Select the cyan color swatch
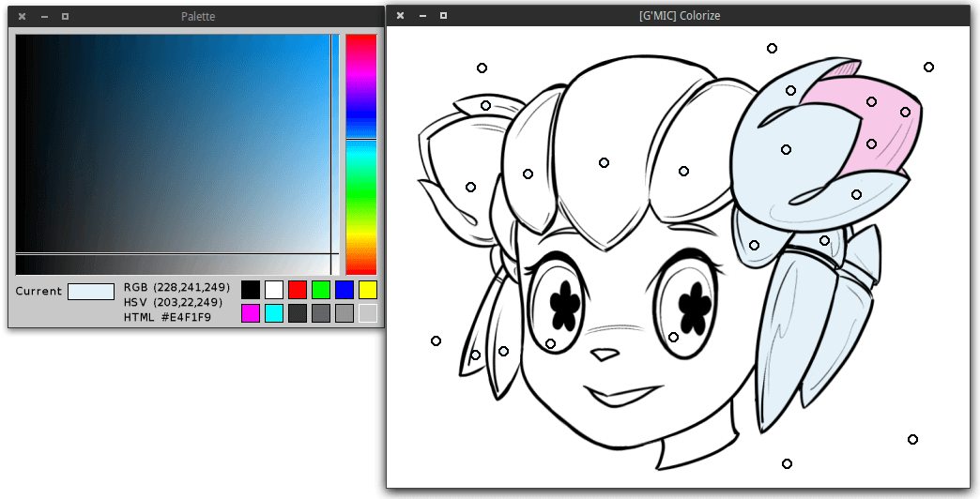This screenshot has width=980, height=499. pos(274,313)
